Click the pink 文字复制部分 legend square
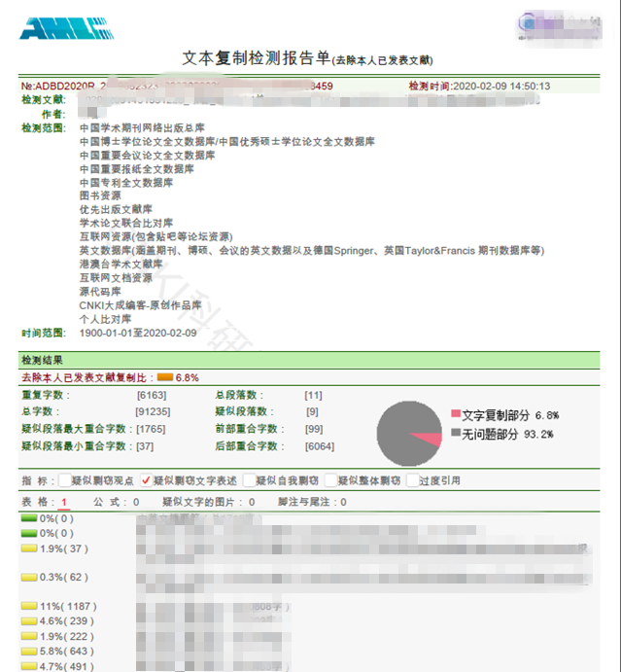 [455, 415]
